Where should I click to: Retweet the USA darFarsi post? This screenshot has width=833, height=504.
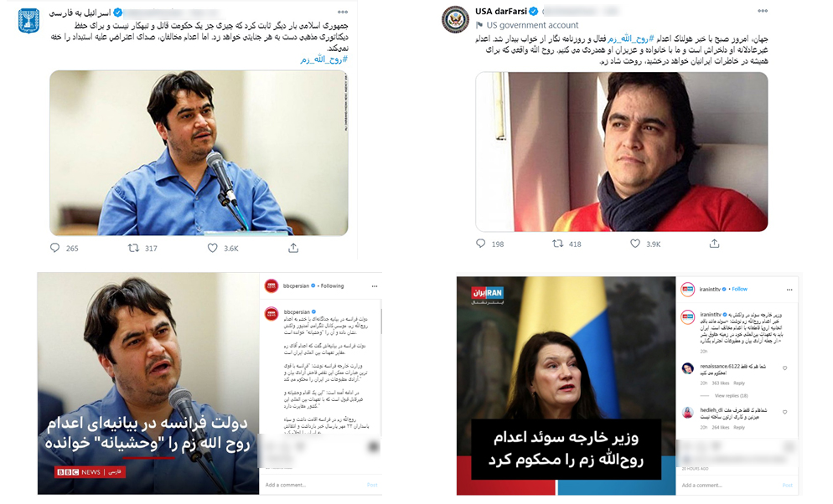pyautogui.click(x=557, y=244)
